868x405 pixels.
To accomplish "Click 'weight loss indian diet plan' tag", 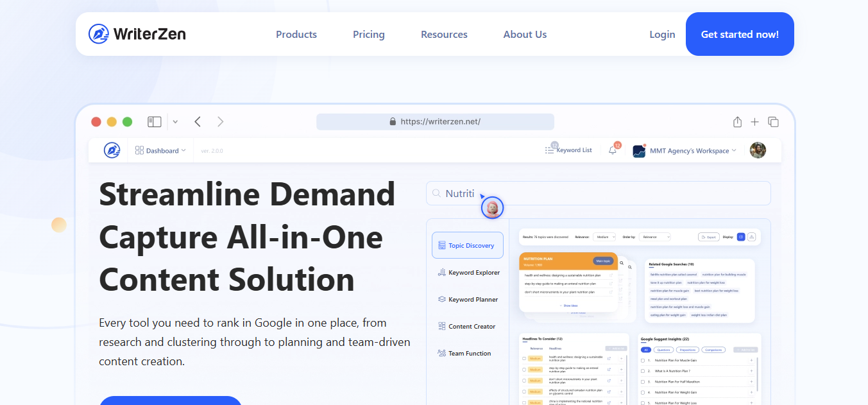I will pos(709,315).
